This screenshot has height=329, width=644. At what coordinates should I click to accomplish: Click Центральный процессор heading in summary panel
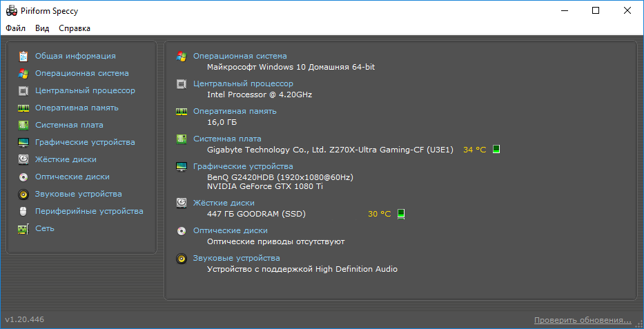coord(243,83)
